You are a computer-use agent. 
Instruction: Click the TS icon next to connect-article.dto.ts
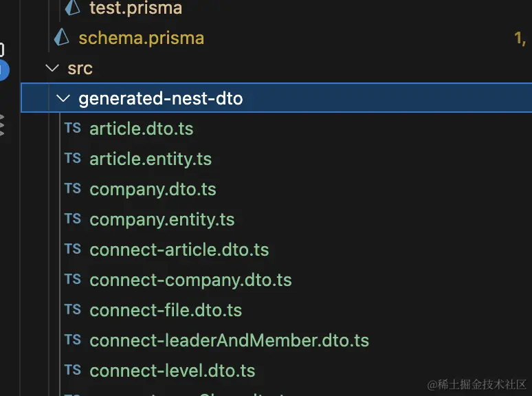coord(73,249)
